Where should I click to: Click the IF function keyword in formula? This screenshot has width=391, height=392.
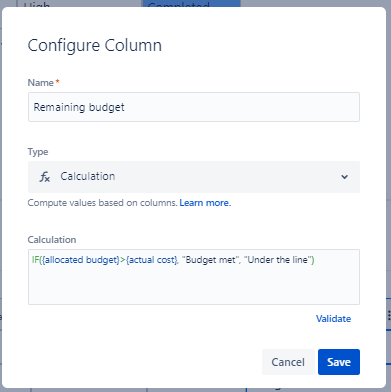pyautogui.click(x=35, y=260)
